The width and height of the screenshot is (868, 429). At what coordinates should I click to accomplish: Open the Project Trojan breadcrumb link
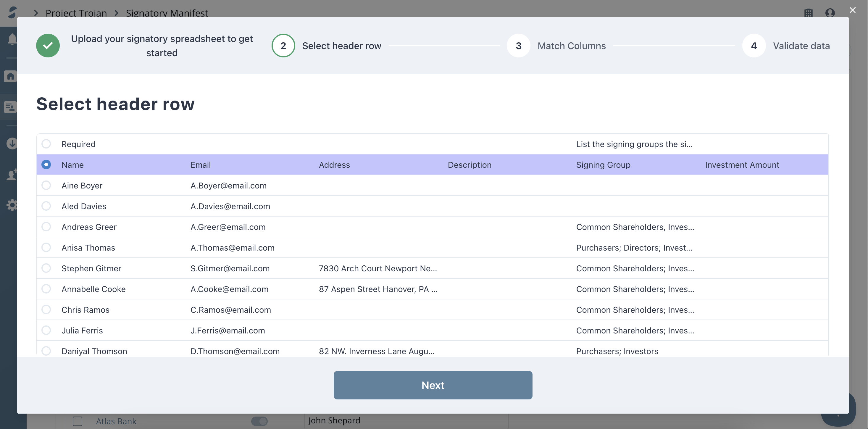pos(76,13)
